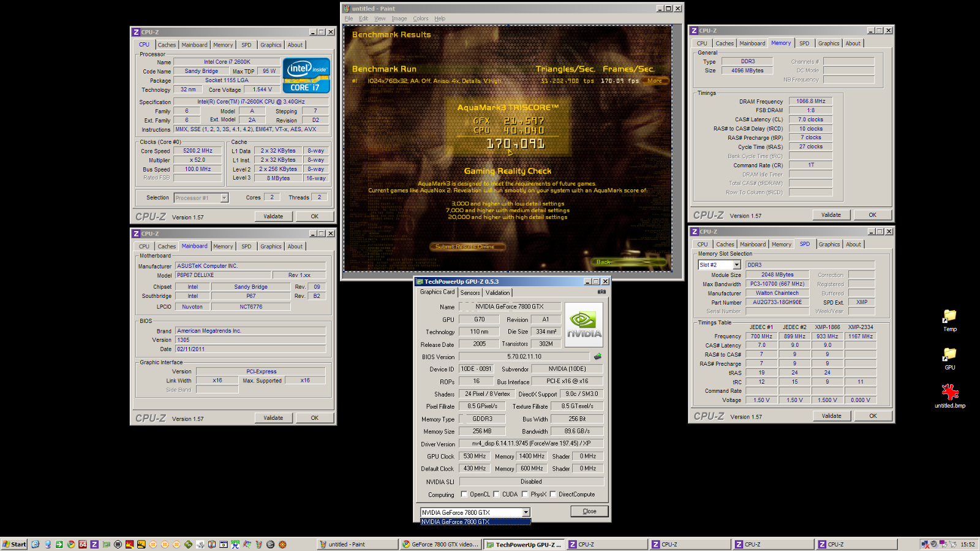Click the red mountain quick launch icon
The width and height of the screenshot is (980, 551).
coord(129,544)
